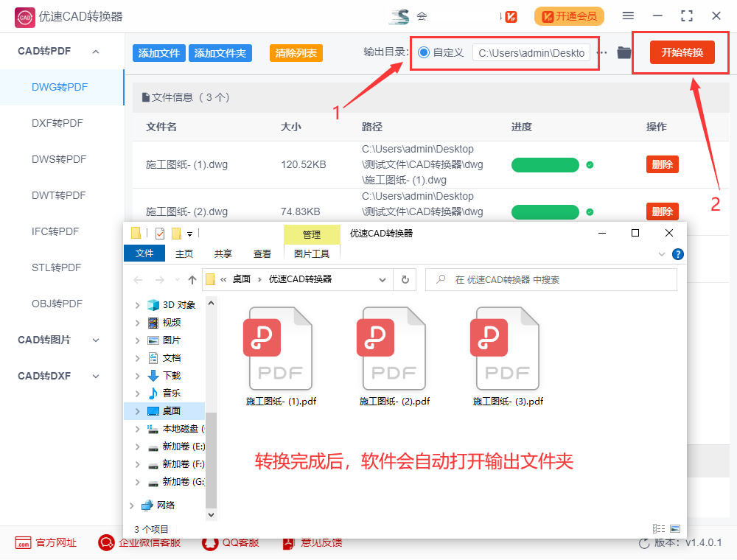
Task: Click 清除列表 to clear the file list
Action: pyautogui.click(x=296, y=52)
